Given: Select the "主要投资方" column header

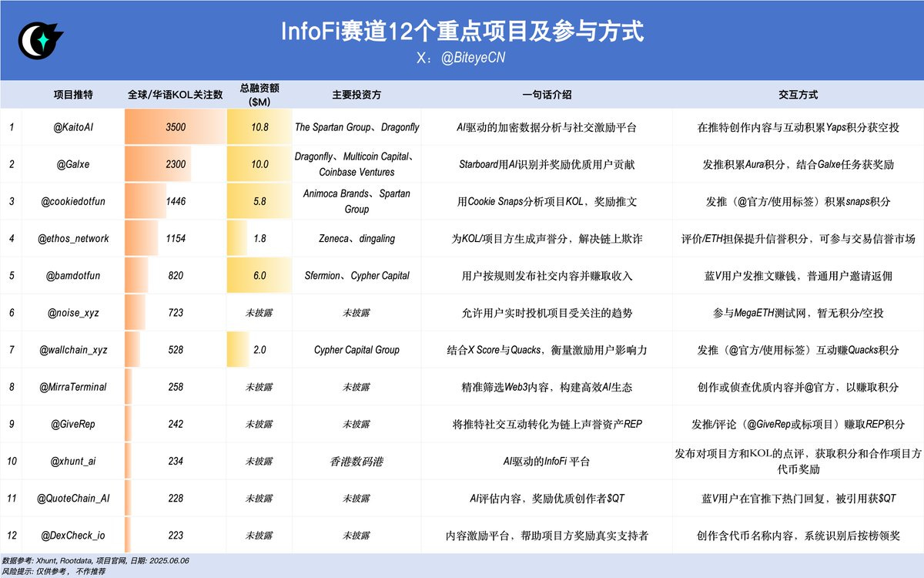Looking at the screenshot, I should [357, 95].
